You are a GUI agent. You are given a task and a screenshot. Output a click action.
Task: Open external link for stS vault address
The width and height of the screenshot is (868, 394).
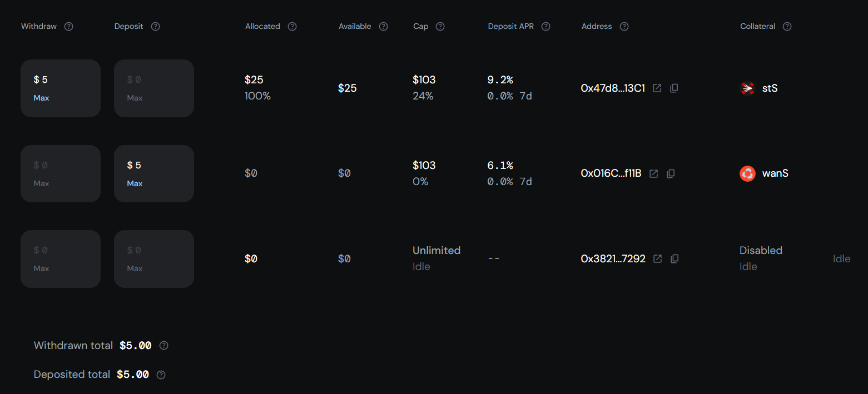click(657, 88)
